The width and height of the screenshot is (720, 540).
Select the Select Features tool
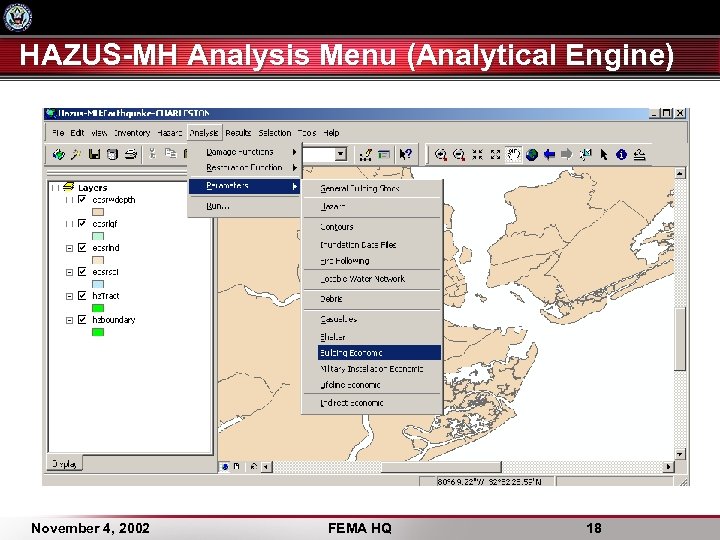585,154
